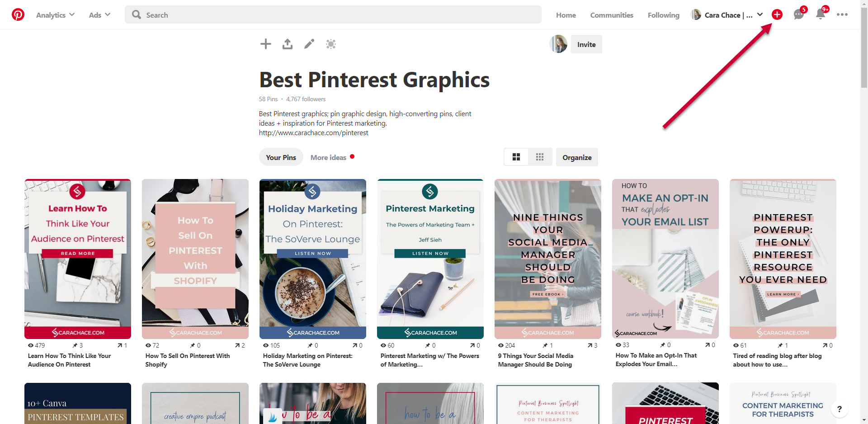The image size is (868, 424).
Task: Open the title 9 Things Your Social Media Manager
Action: 536,360
